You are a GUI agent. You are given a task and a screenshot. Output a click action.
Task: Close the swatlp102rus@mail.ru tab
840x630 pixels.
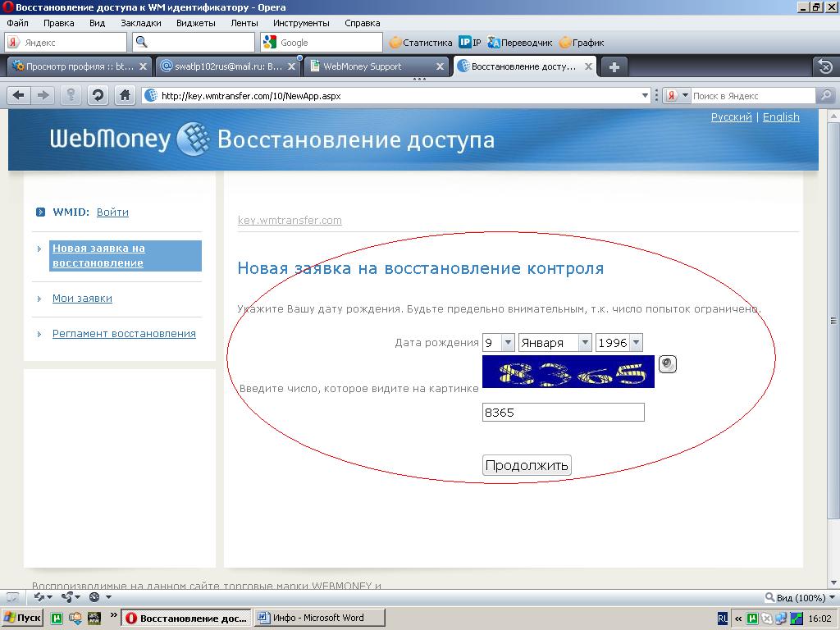291,67
